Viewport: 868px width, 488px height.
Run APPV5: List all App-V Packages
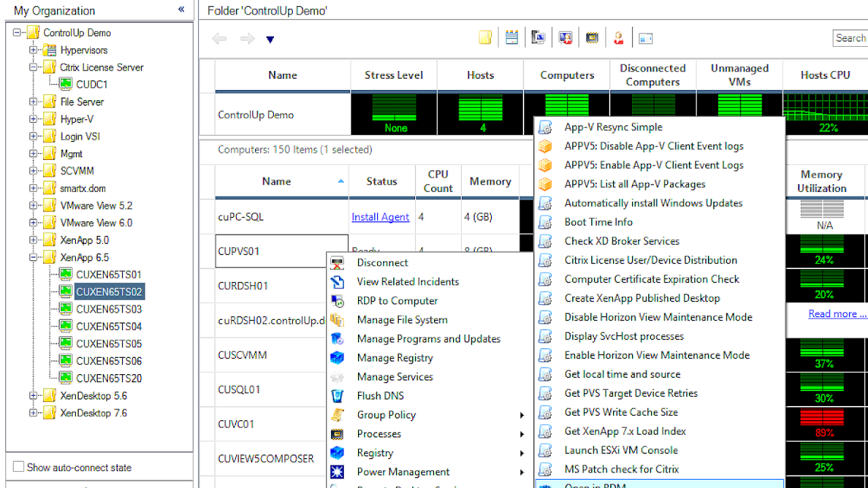pos(635,184)
